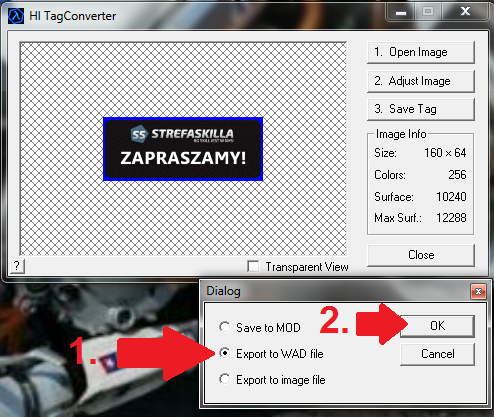Minimize the HL TagConverter window
This screenshot has width=494, height=417.
(x=401, y=13)
